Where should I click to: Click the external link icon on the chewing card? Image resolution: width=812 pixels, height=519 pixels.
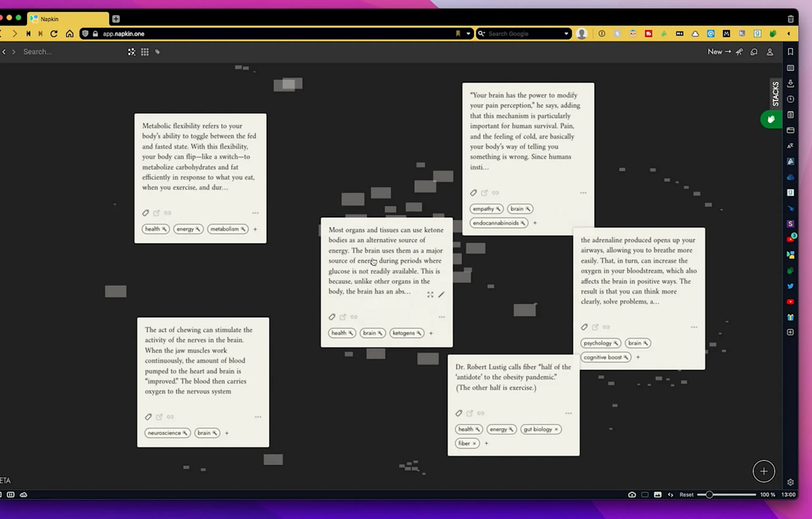coord(159,417)
